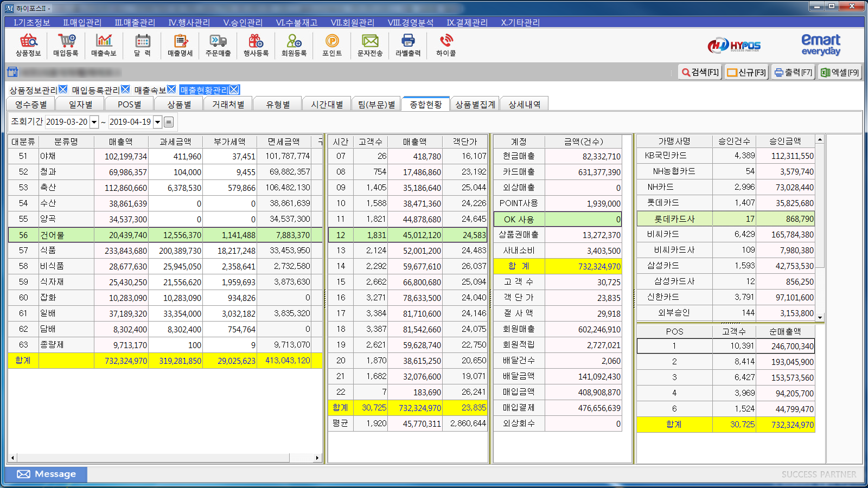
Task: Click the category table's left scroll arrow
Action: point(12,458)
